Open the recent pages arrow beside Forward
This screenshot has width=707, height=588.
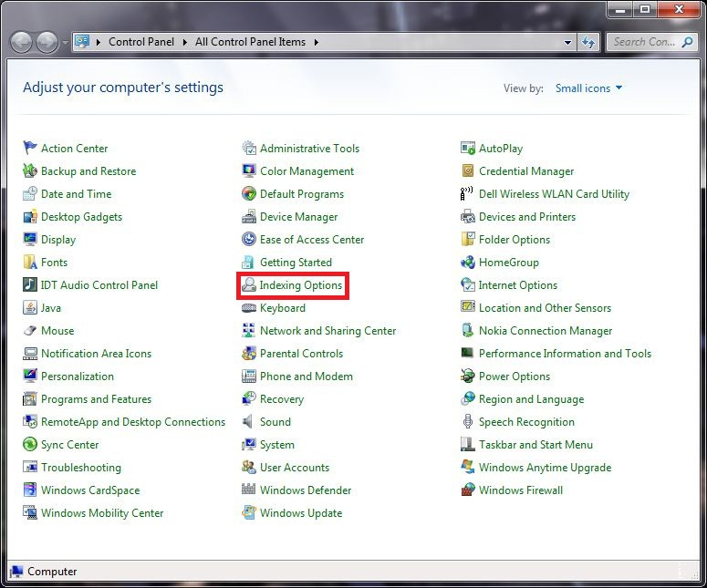click(66, 42)
